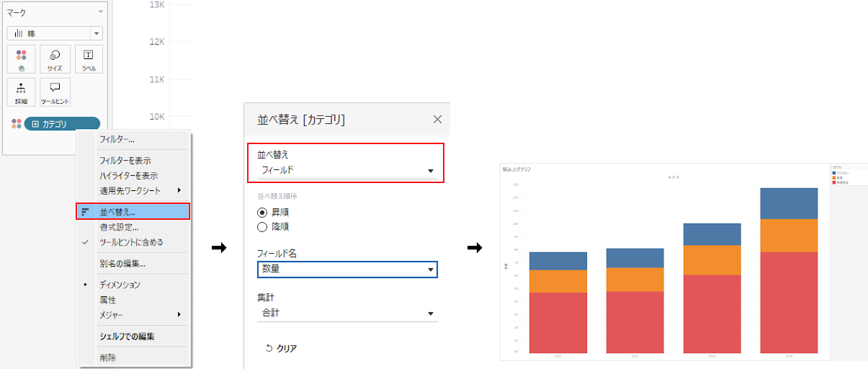Click the カテゴリ pill on Marks card
The width and height of the screenshot is (868, 369).
pos(62,124)
